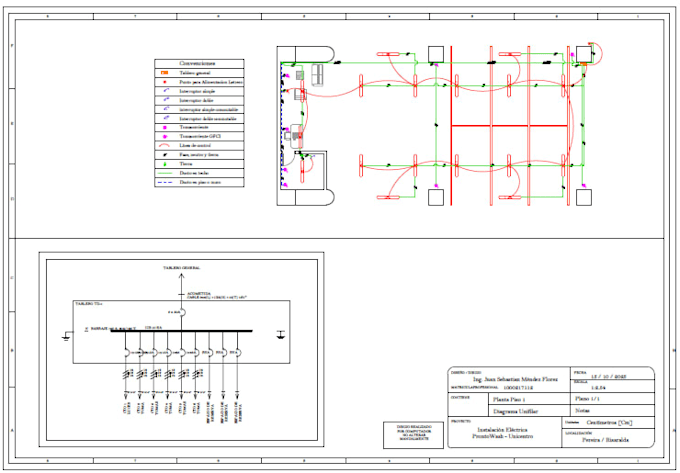Click the 'Ducto en piso o muro' label

coord(200,182)
